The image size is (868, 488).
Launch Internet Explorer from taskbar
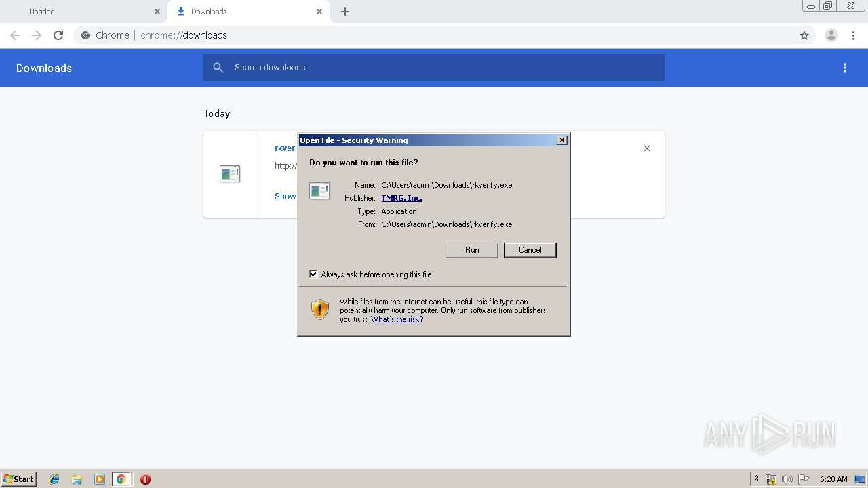(x=54, y=479)
